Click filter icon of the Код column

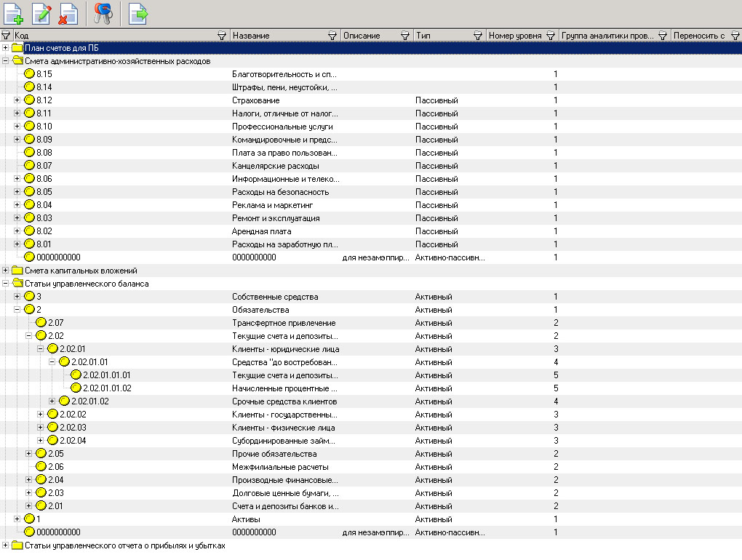223,36
